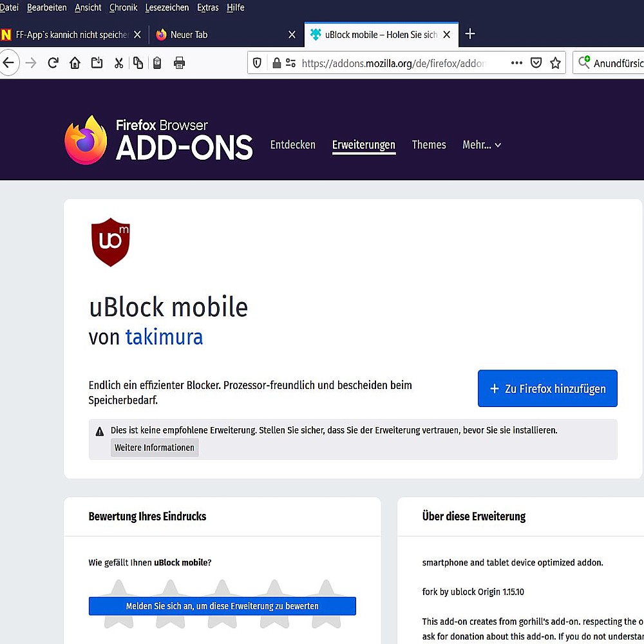Click the 'Über diese Erweiterung' heading
Image resolution: width=644 pixels, height=644 pixels.
[474, 516]
